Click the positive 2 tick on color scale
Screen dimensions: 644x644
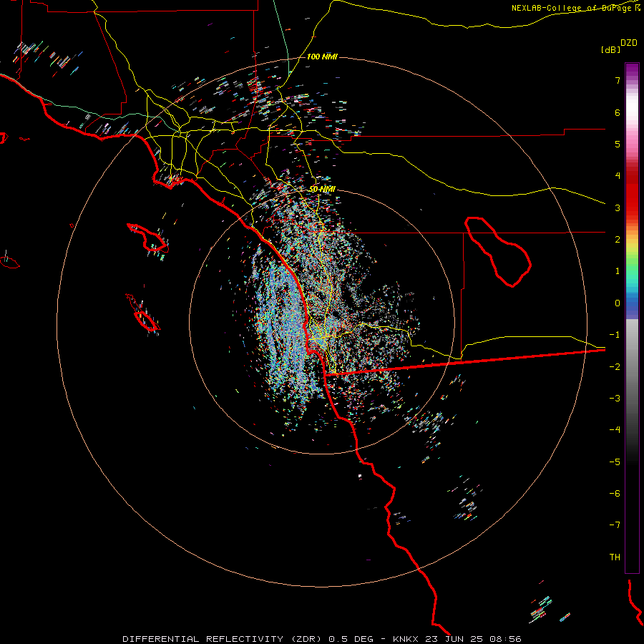pos(618,240)
